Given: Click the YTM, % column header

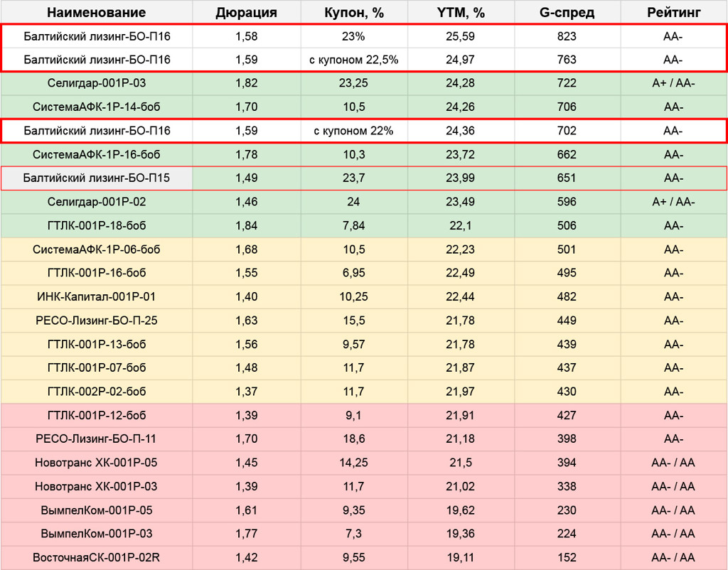Looking at the screenshot, I should click(x=461, y=12).
